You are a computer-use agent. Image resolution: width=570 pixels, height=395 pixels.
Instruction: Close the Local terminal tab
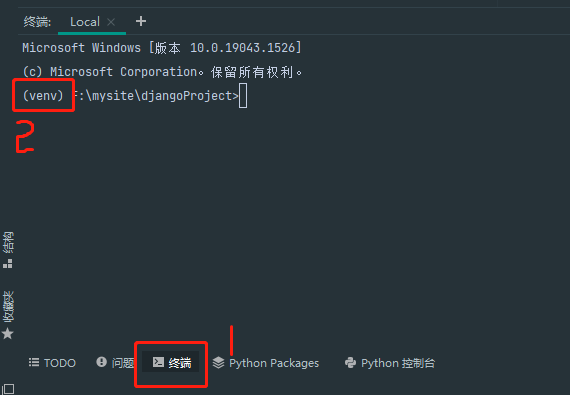111,22
